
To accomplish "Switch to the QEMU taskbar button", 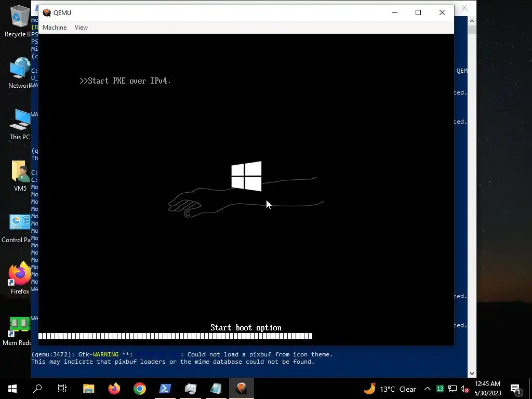I will [241, 389].
